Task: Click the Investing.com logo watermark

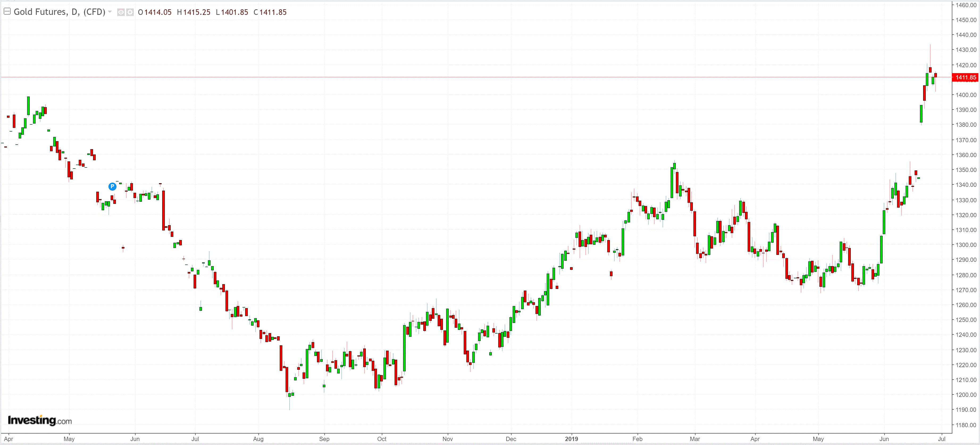Action: [x=40, y=420]
